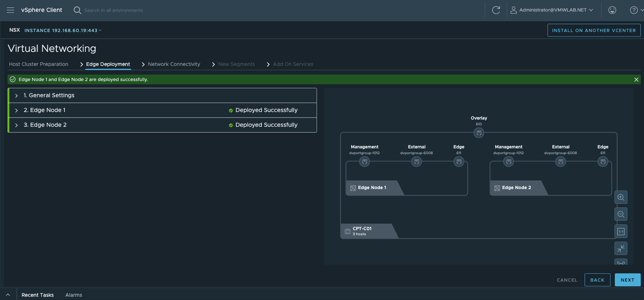This screenshot has width=644, height=300.
Task: Select Edge Node 2 Management port icon
Action: point(509,162)
